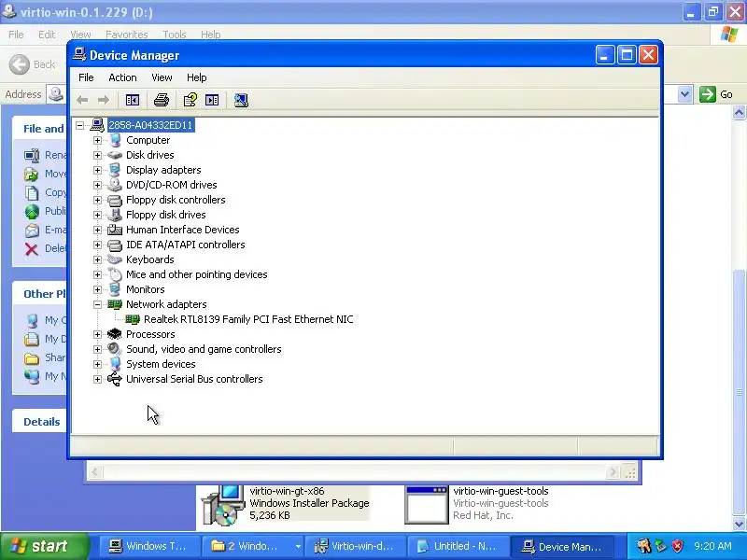This screenshot has height=560, width=747.
Task: Click the Back arrow in Device Manager toolbar
Action: [x=82, y=100]
